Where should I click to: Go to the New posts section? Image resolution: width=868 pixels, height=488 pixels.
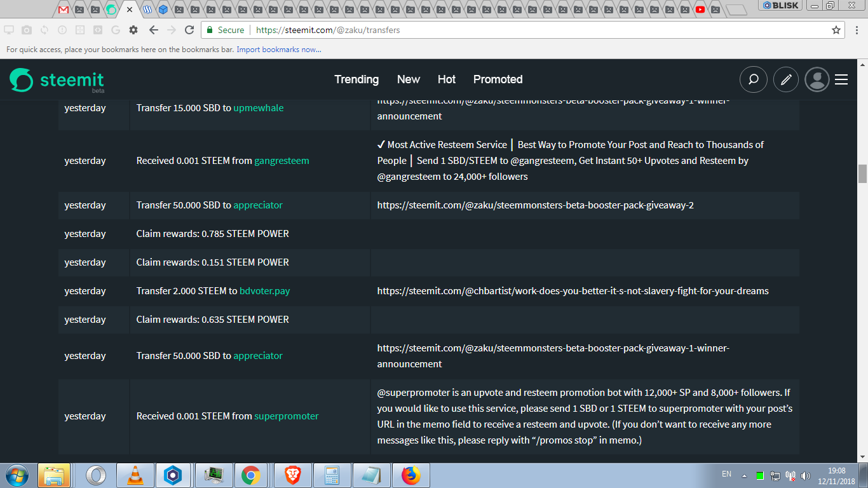point(409,79)
